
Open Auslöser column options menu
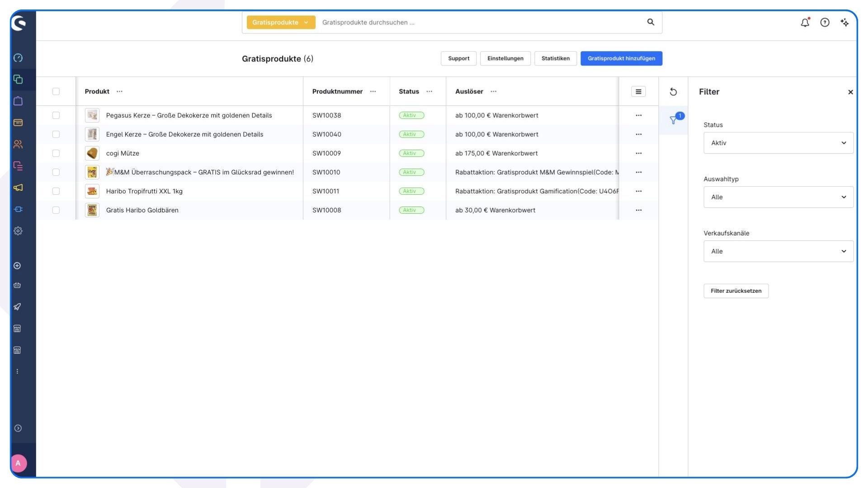(x=494, y=91)
